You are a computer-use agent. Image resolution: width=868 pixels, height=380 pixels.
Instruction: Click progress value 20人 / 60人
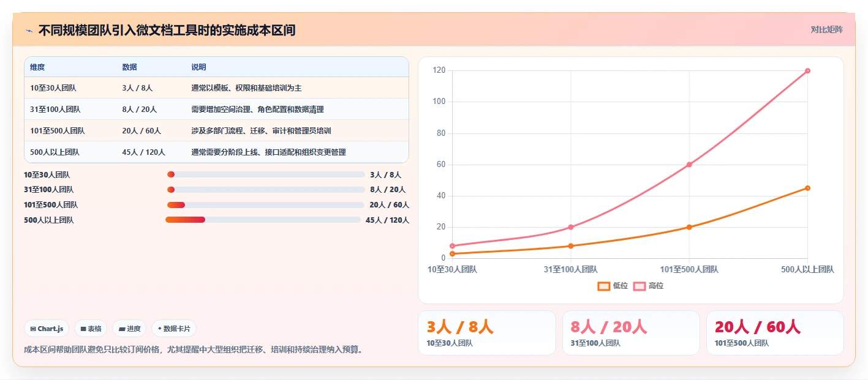tap(390, 205)
